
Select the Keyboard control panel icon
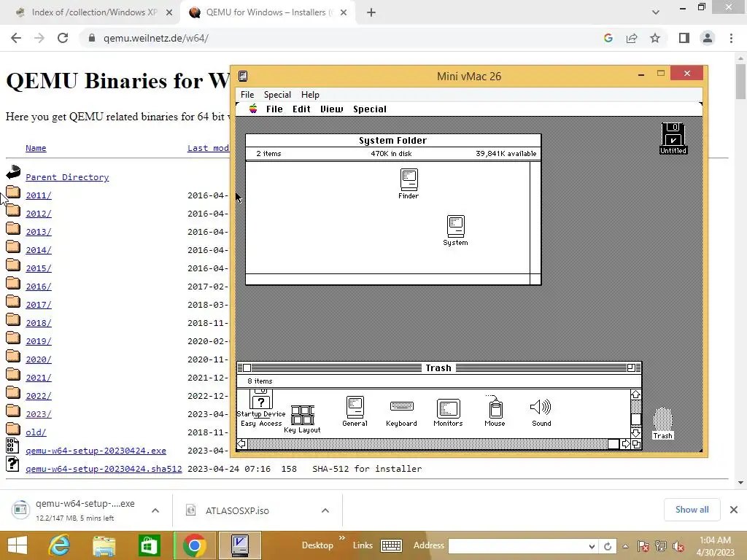click(402, 406)
